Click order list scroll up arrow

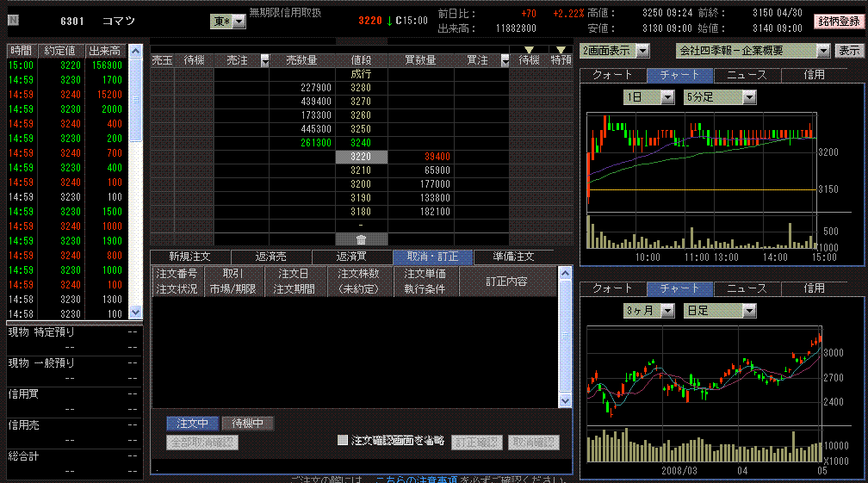(565, 273)
